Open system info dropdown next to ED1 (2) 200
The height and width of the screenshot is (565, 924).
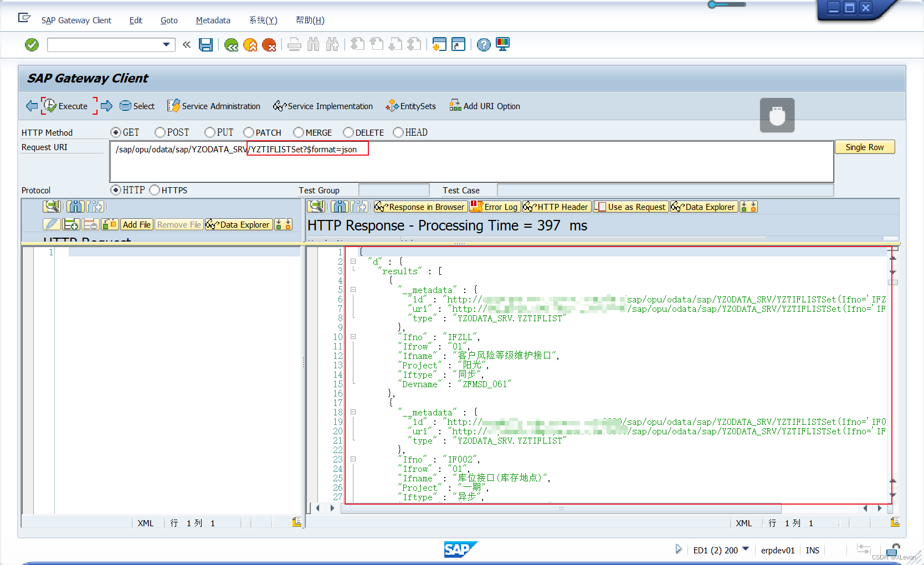[x=746, y=549]
